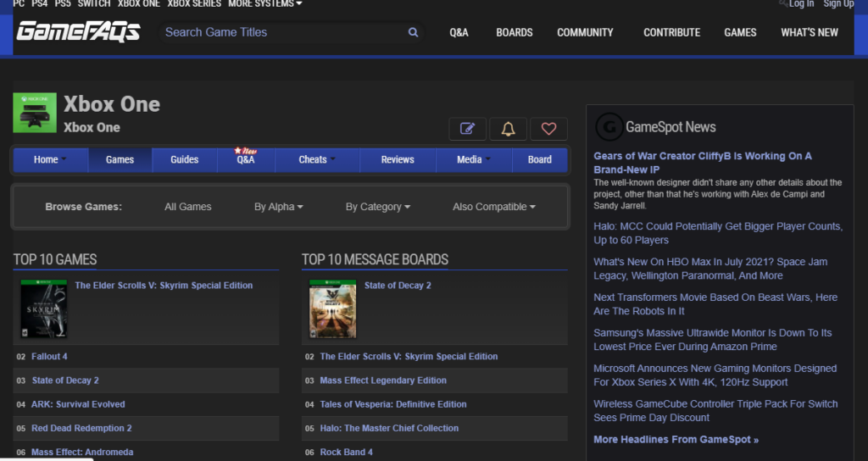Open State of Decay 2 message board
This screenshot has height=461, width=868.
398,286
